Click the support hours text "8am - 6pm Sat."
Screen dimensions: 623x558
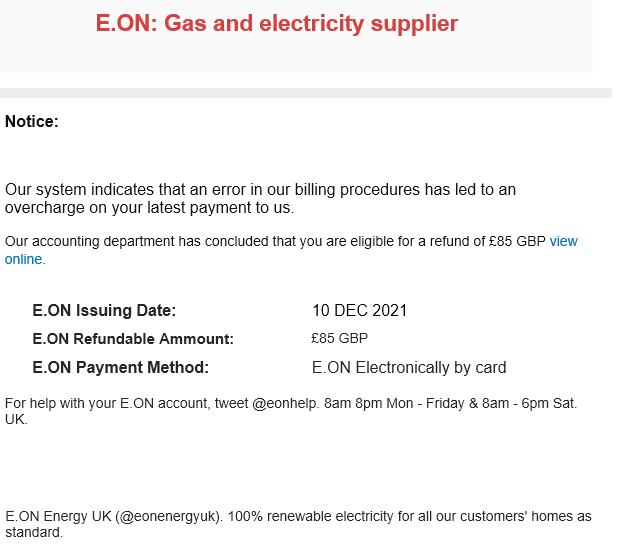pos(529,403)
